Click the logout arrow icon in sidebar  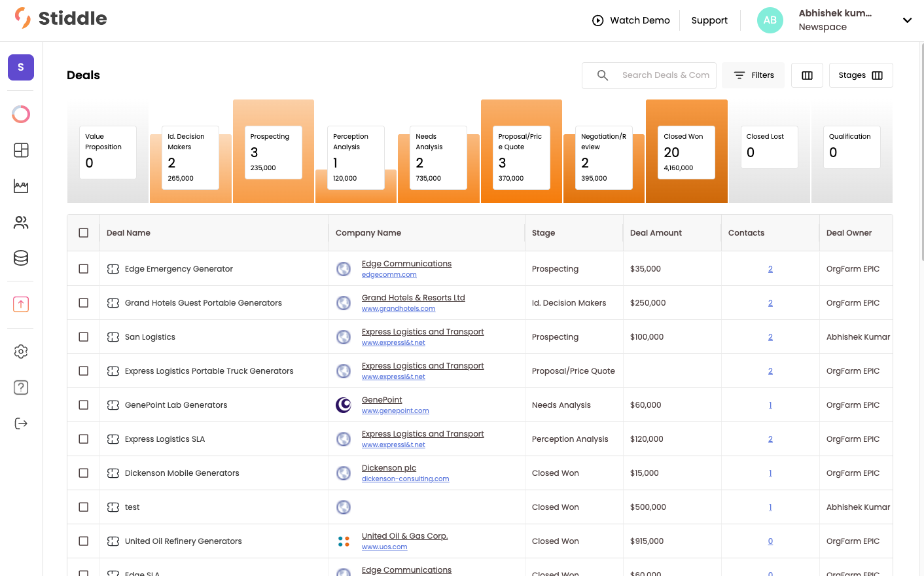tap(21, 423)
